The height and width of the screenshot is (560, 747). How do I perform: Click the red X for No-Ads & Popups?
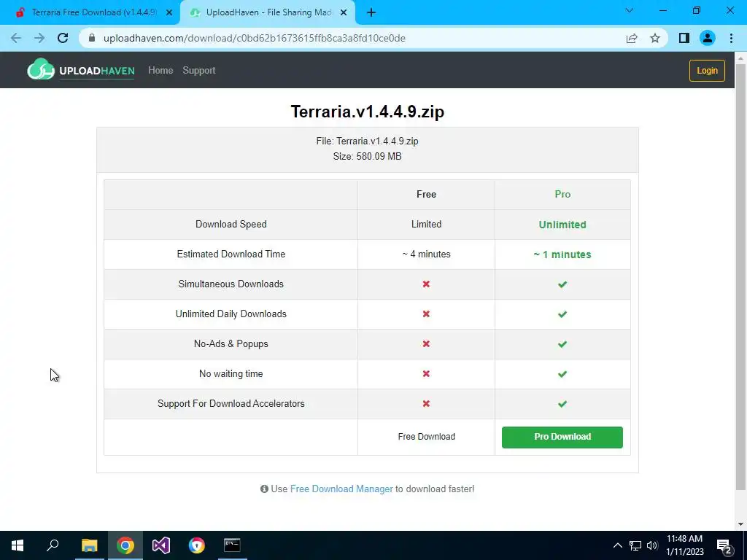426,344
